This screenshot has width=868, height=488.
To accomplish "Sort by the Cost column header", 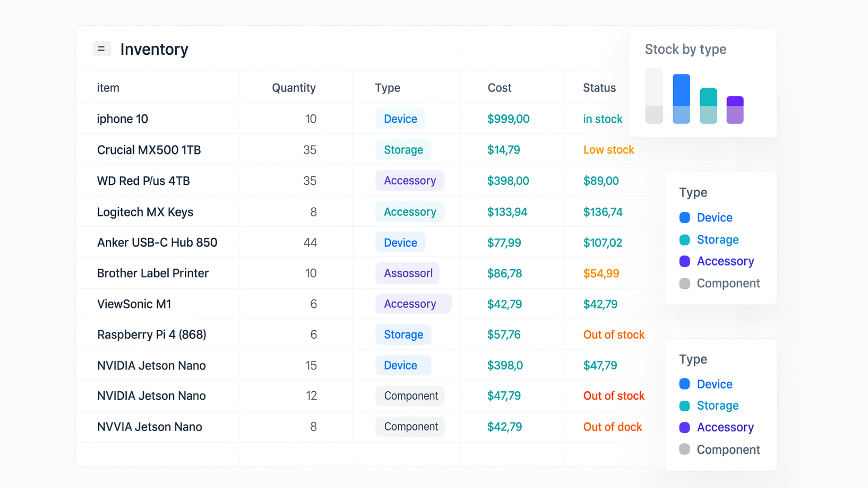I will [x=499, y=88].
